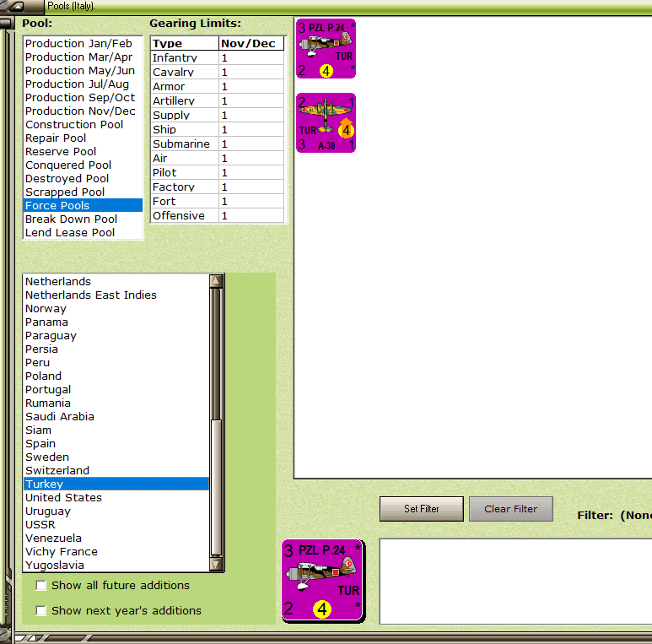Screen dimensions: 652x644
Task: Select Vichy France in country list
Action: click(x=116, y=552)
